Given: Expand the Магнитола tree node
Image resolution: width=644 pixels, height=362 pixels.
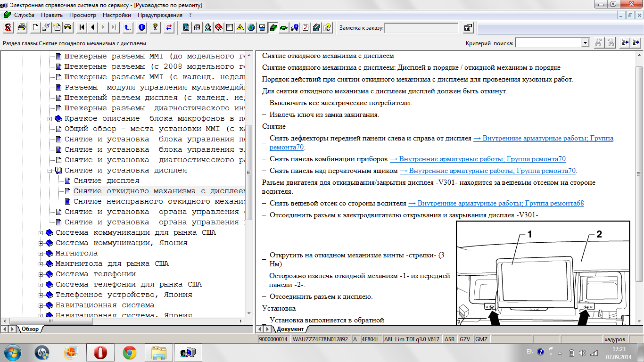Looking at the screenshot, I should point(41,254).
